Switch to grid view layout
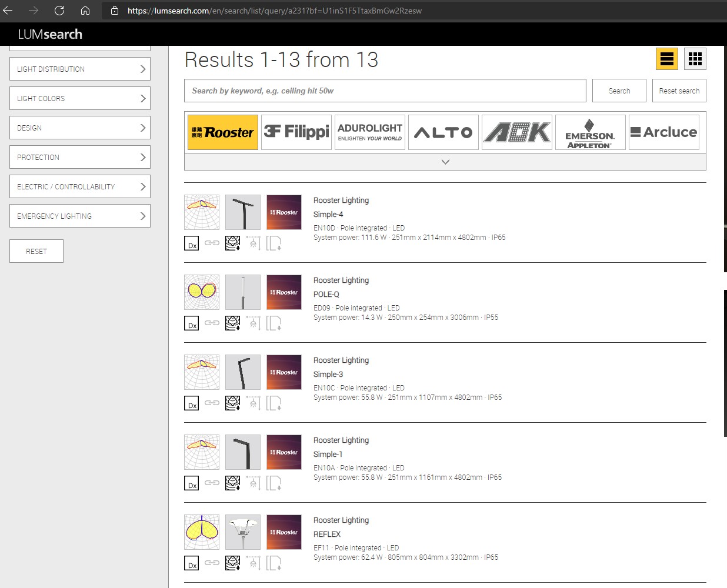727x588 pixels. [695, 59]
